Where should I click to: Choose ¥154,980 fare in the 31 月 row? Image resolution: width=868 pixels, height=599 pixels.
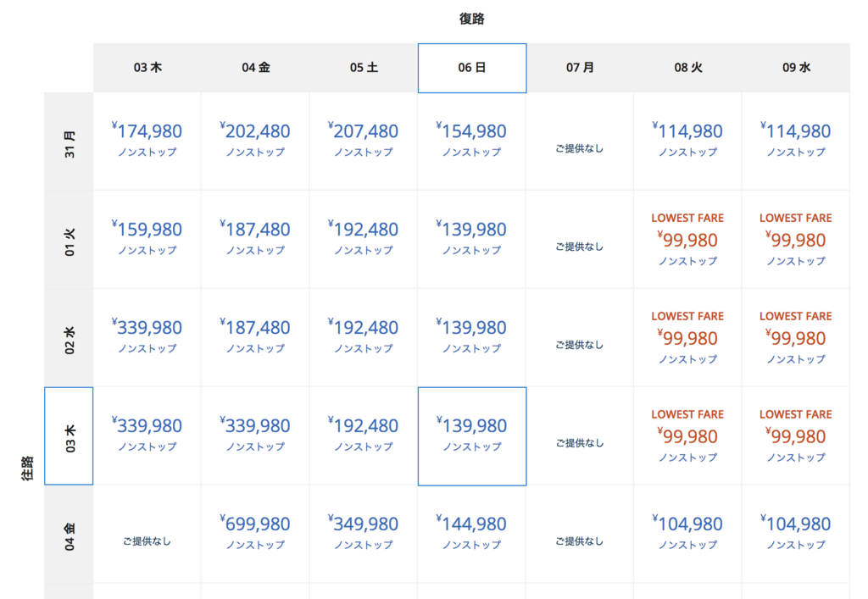(x=472, y=141)
